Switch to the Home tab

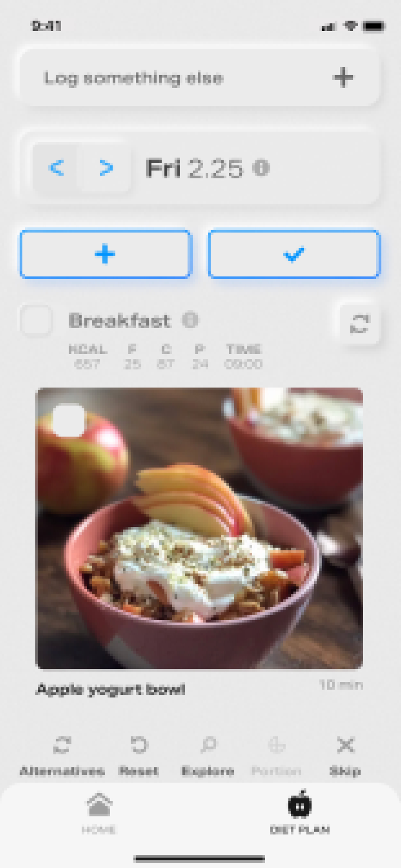point(99,813)
